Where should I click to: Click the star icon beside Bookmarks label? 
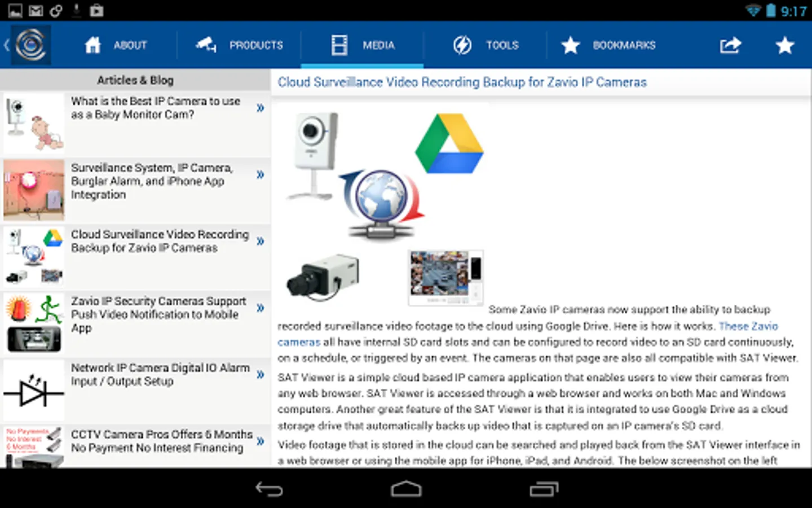pyautogui.click(x=571, y=45)
